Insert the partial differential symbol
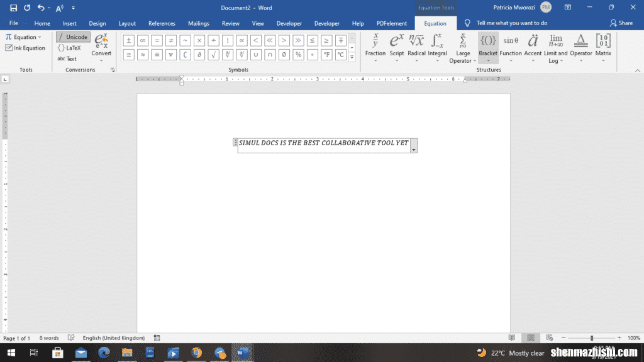644x362 pixels. (x=199, y=55)
